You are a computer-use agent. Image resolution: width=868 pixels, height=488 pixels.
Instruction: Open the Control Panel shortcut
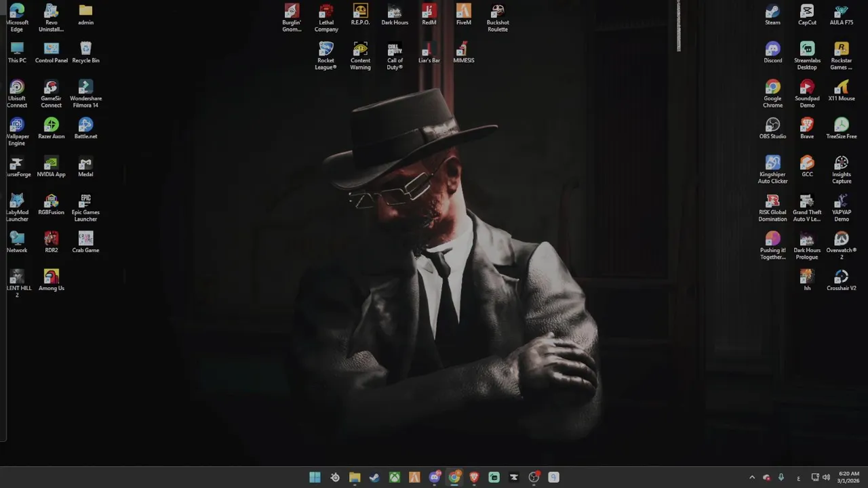[x=52, y=53]
